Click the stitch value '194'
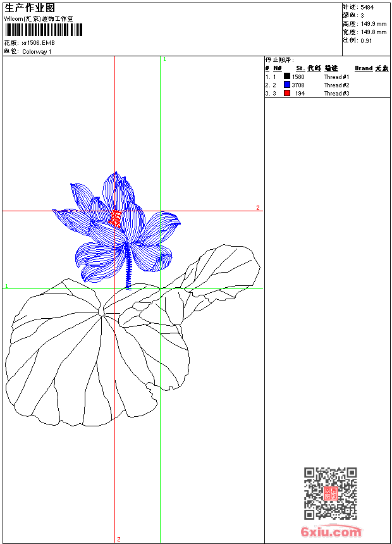The image size is (392, 544). pyautogui.click(x=300, y=94)
